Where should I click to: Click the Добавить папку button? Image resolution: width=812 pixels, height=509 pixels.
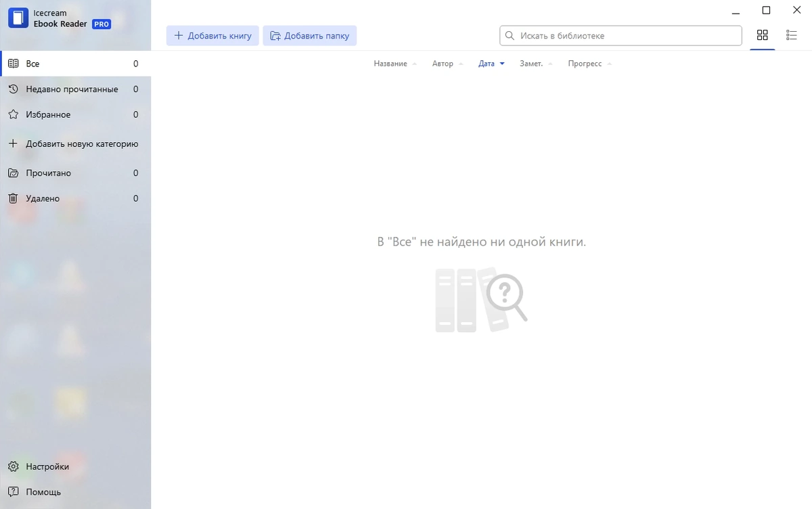tap(309, 36)
